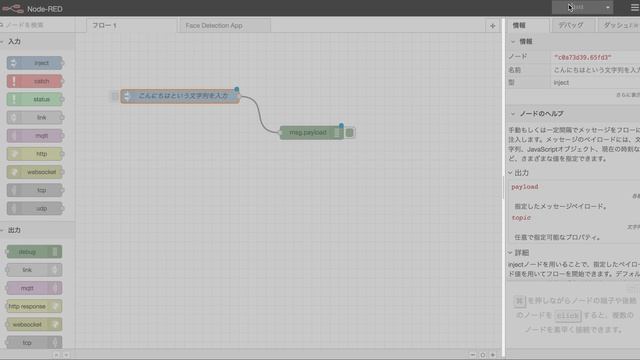
Task: Select the inject node in the palette
Action: click(35, 63)
